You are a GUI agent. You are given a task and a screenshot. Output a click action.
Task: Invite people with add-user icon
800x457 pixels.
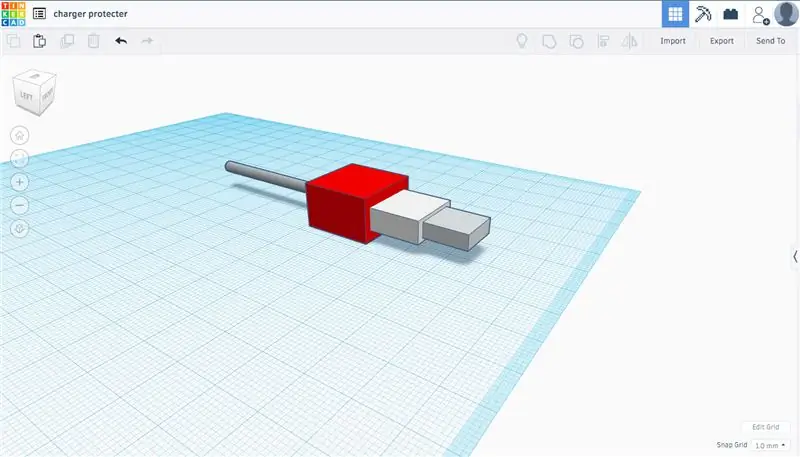tap(760, 15)
